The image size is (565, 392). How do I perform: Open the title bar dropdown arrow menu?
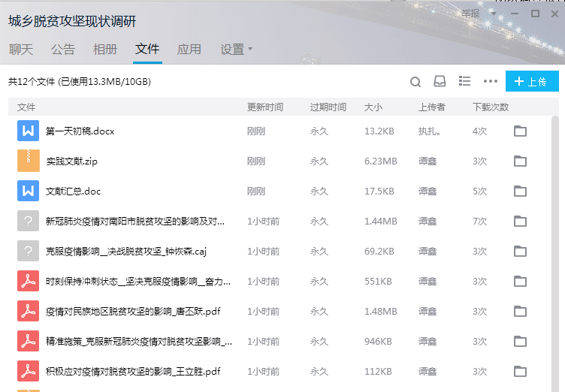(494, 14)
